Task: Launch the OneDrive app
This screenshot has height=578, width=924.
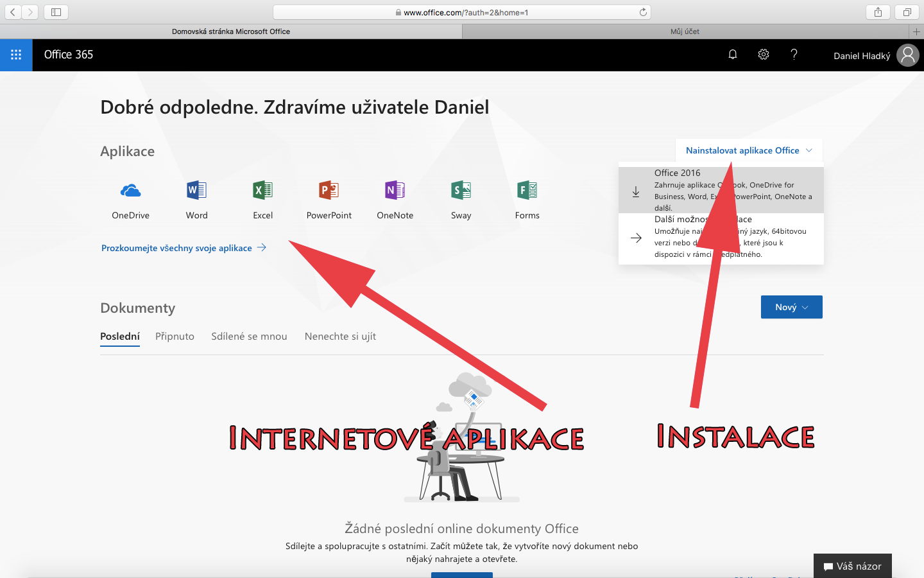Action: pos(130,200)
